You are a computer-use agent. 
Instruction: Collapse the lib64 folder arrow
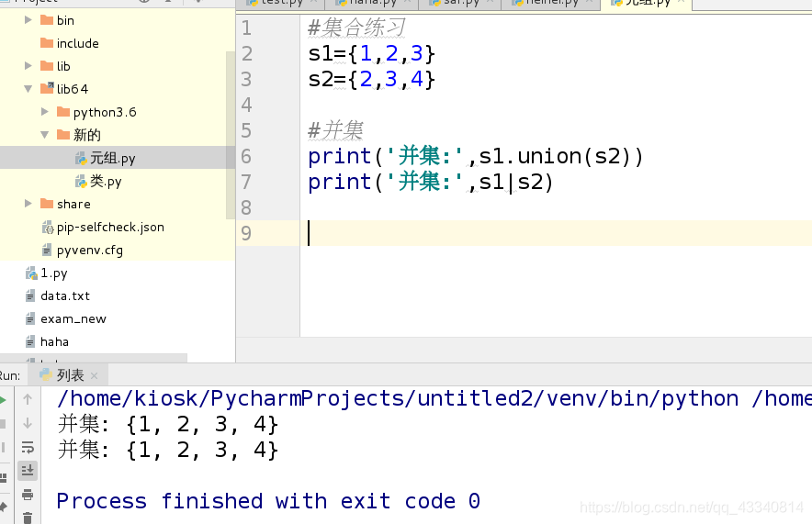coord(28,89)
